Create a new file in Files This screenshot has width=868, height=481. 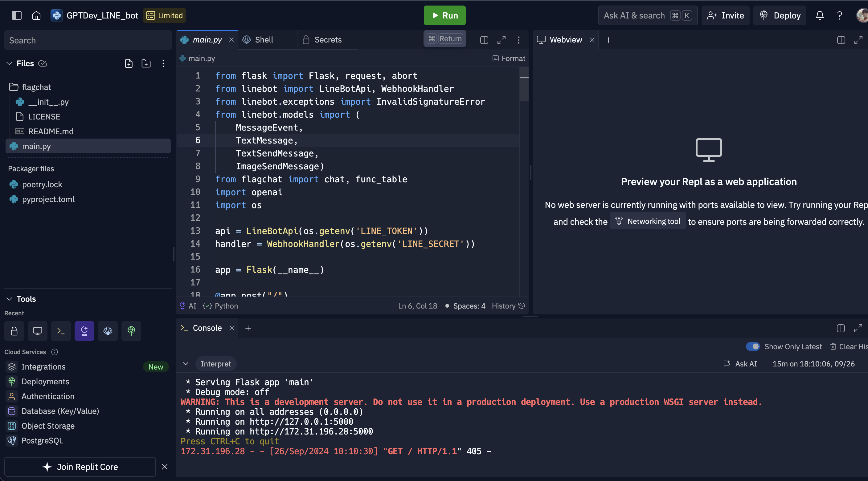129,63
